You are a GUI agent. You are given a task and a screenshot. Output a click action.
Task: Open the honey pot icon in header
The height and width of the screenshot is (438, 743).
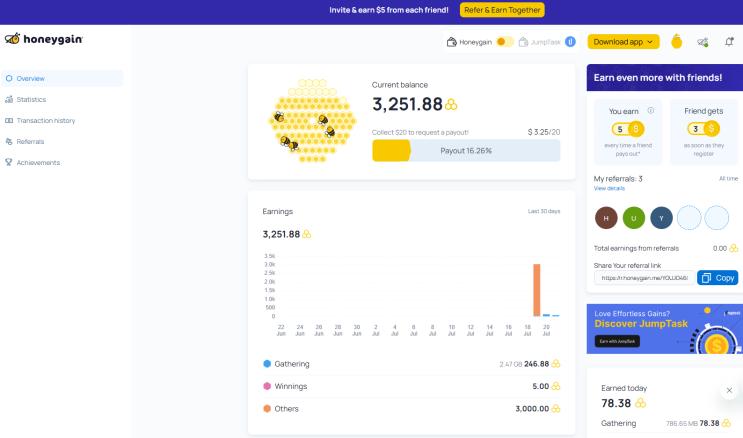click(x=677, y=42)
